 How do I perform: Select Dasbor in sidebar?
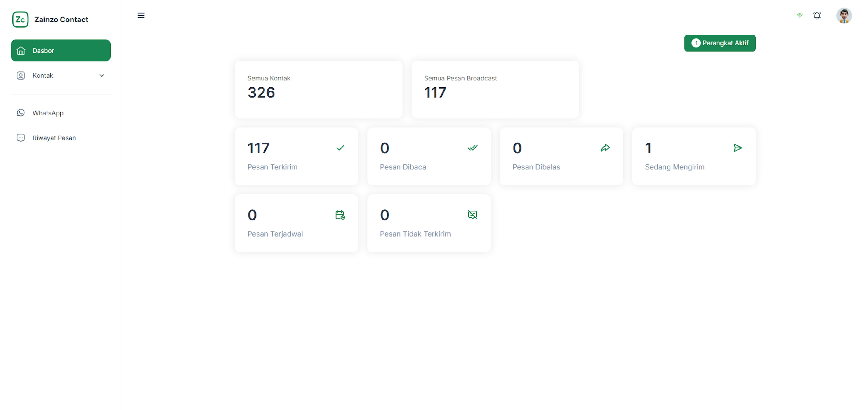tap(61, 51)
